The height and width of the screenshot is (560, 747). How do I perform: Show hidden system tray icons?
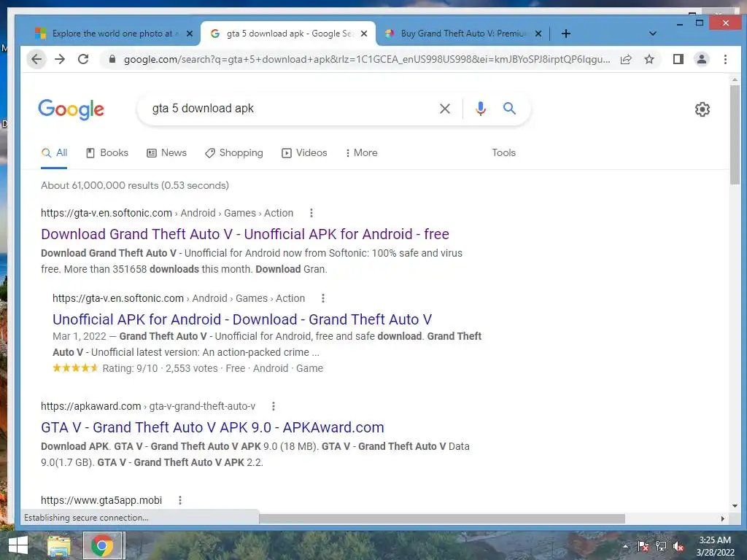click(625, 546)
